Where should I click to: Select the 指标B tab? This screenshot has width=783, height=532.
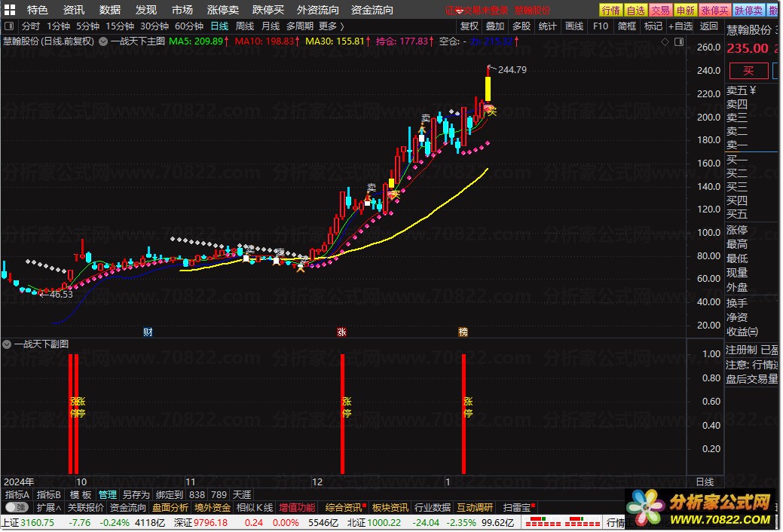coord(48,495)
